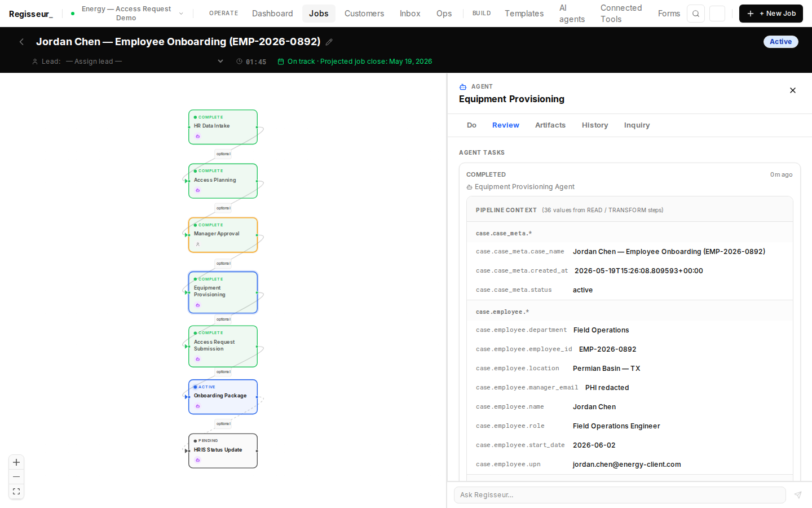Open the search icon in top bar

click(696, 14)
